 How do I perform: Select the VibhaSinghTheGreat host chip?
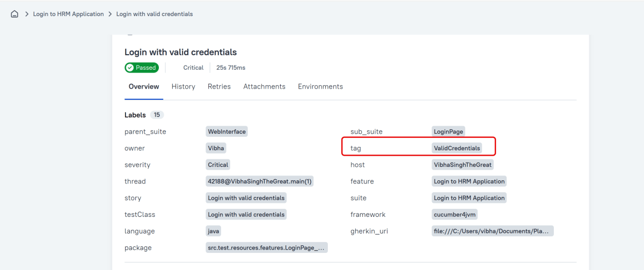point(463,165)
